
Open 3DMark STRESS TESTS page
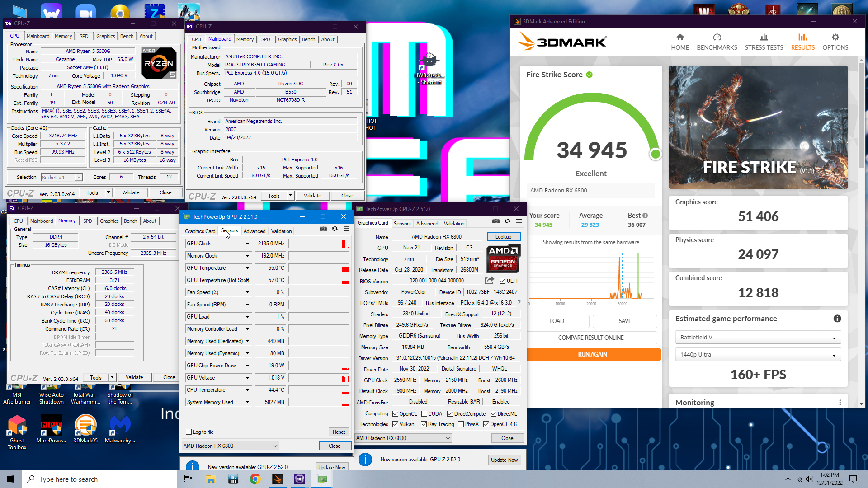[x=764, y=42]
